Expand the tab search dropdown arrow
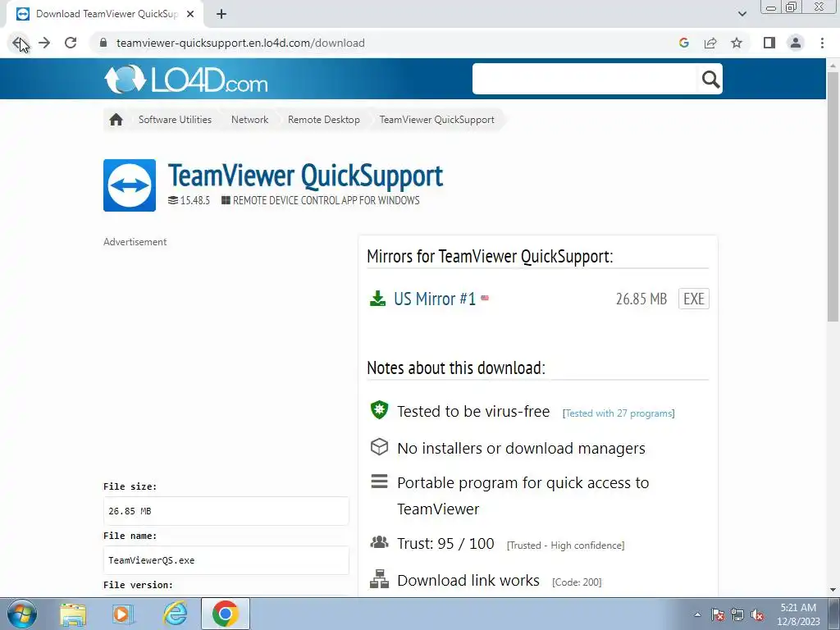 coord(742,14)
